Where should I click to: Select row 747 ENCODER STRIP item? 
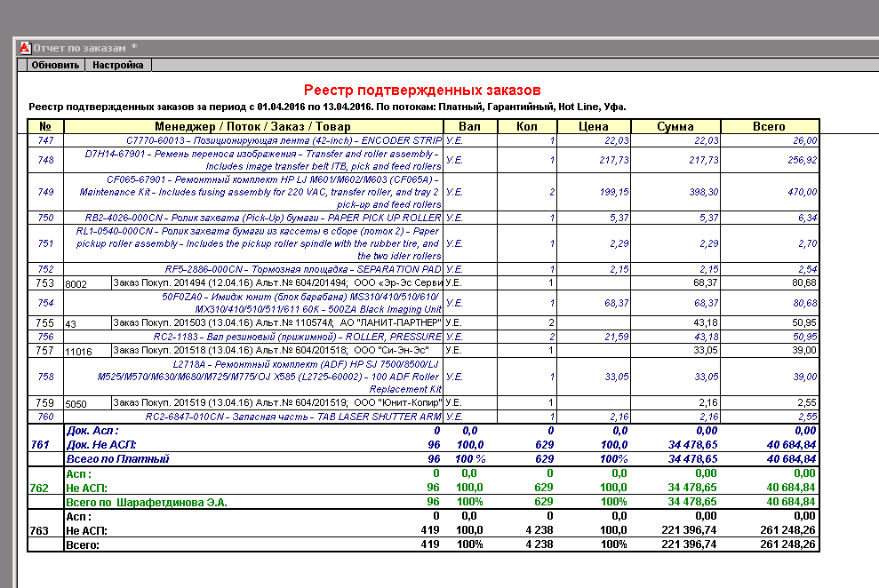[x=284, y=140]
